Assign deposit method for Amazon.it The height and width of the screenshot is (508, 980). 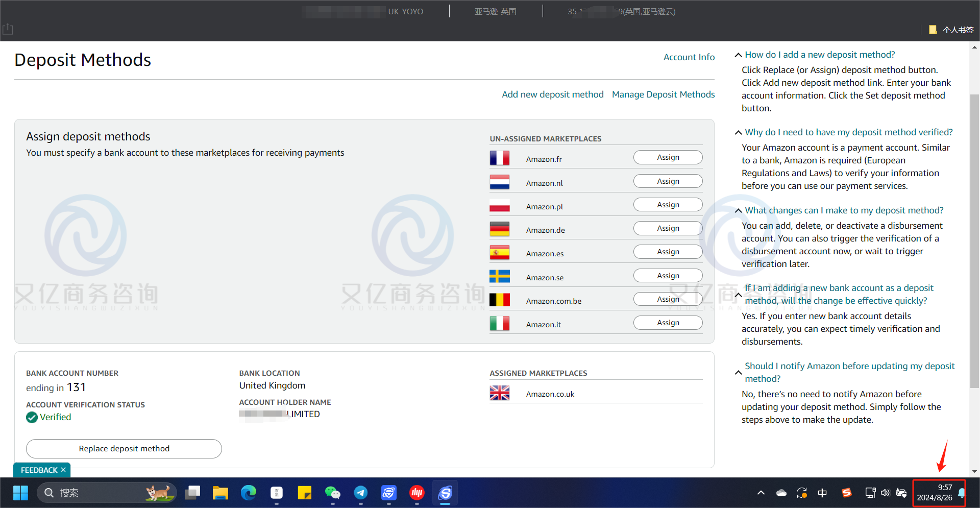coord(668,323)
